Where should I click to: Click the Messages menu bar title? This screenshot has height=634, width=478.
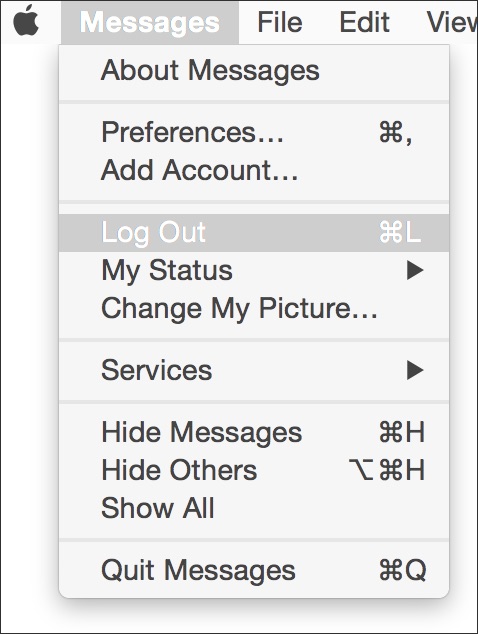150,22
